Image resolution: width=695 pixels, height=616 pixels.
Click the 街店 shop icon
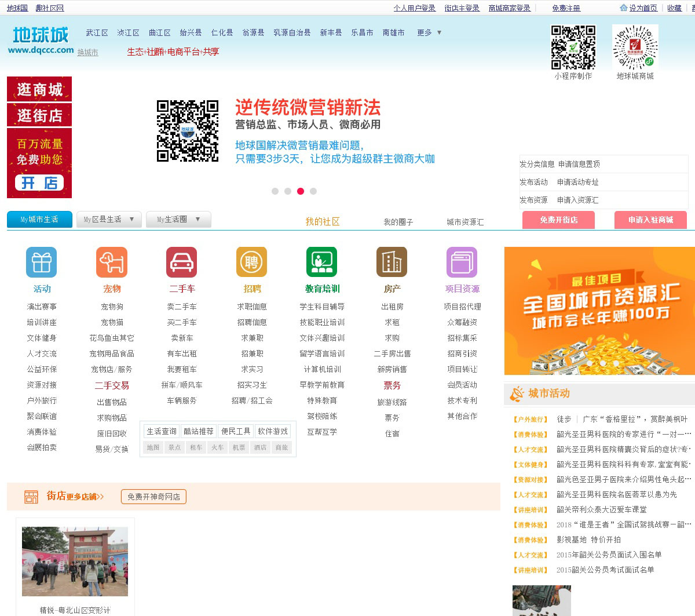[x=31, y=497]
